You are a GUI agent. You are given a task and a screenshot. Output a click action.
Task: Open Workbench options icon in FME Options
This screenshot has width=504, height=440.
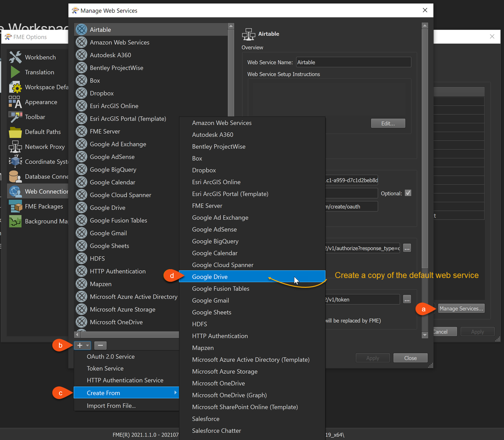(x=15, y=57)
